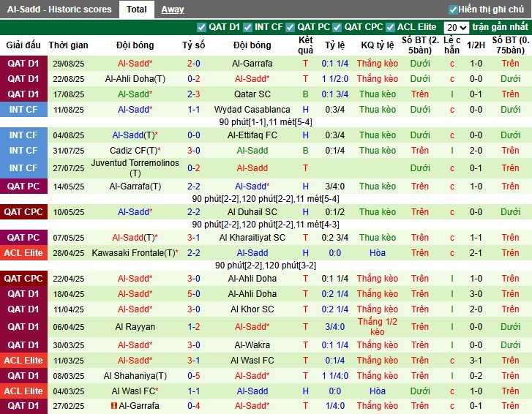Click the Wydad Casablanca team name
This screenshot has width=532, height=414.
pos(252,110)
